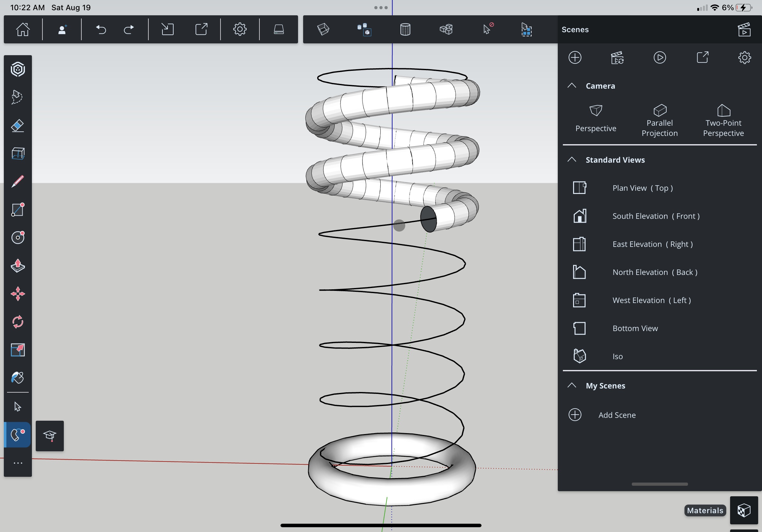Collapse the My Scenes section
Image resolution: width=762 pixels, height=532 pixels.
(x=571, y=385)
